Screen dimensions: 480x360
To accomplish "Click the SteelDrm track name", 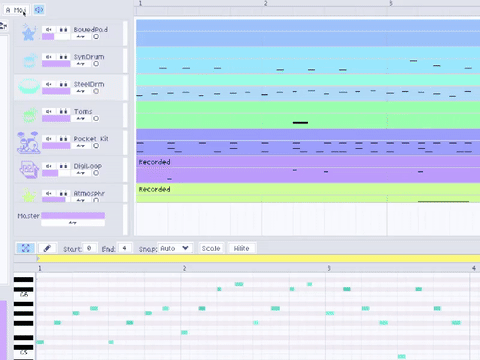I will point(89,84).
